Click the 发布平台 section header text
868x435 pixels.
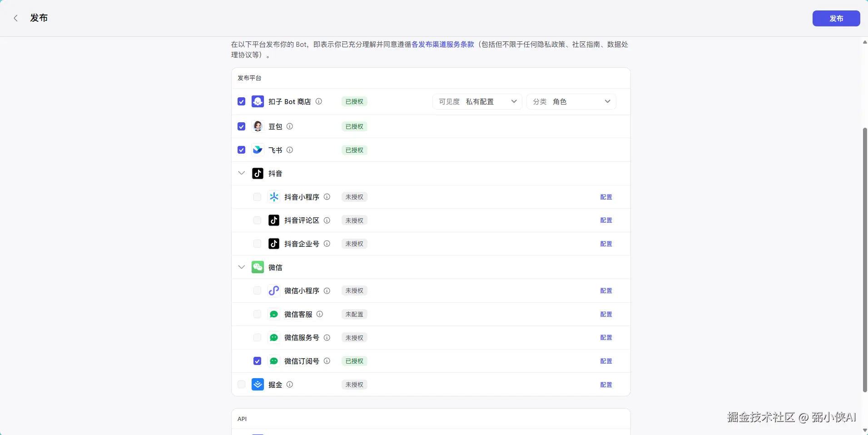249,78
